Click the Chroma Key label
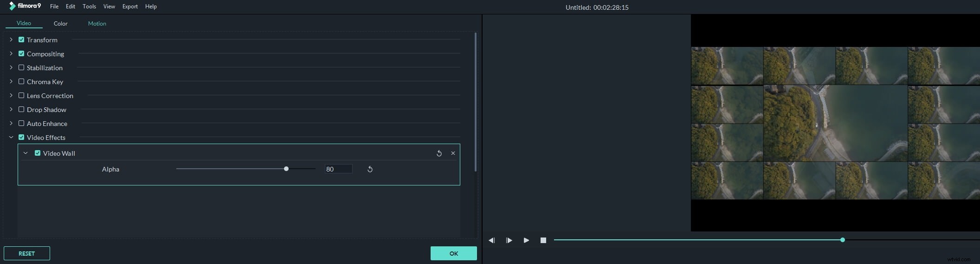 click(45, 82)
